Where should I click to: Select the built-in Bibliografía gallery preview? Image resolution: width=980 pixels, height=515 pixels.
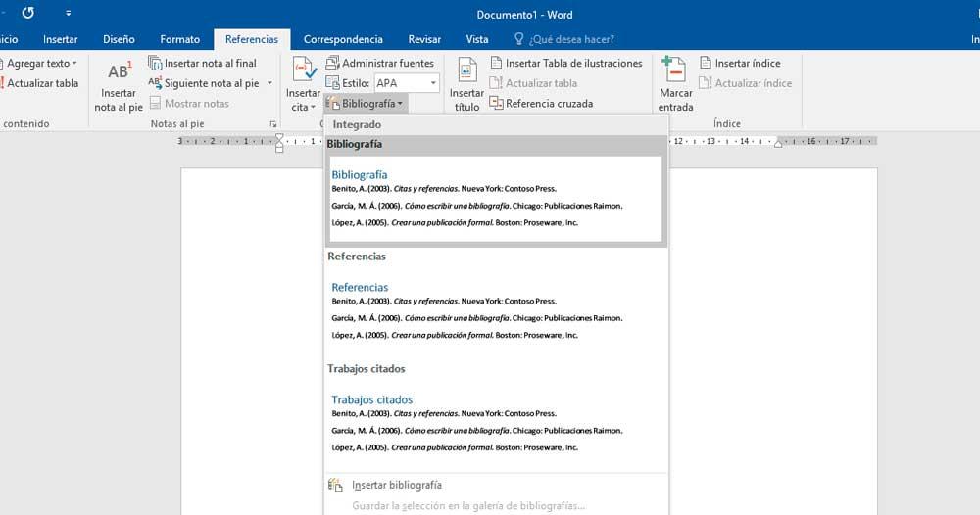496,199
